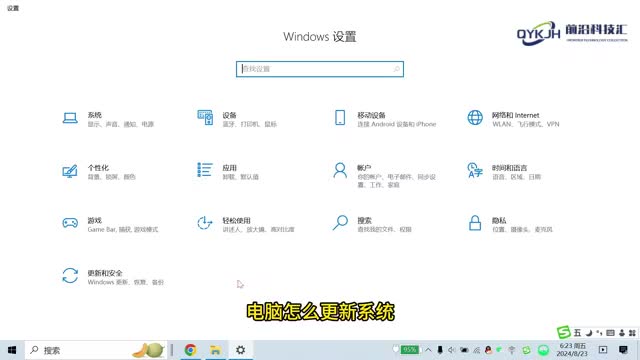Click the 时间和语言 title text
Screen dimensions: 640x360
point(509,168)
